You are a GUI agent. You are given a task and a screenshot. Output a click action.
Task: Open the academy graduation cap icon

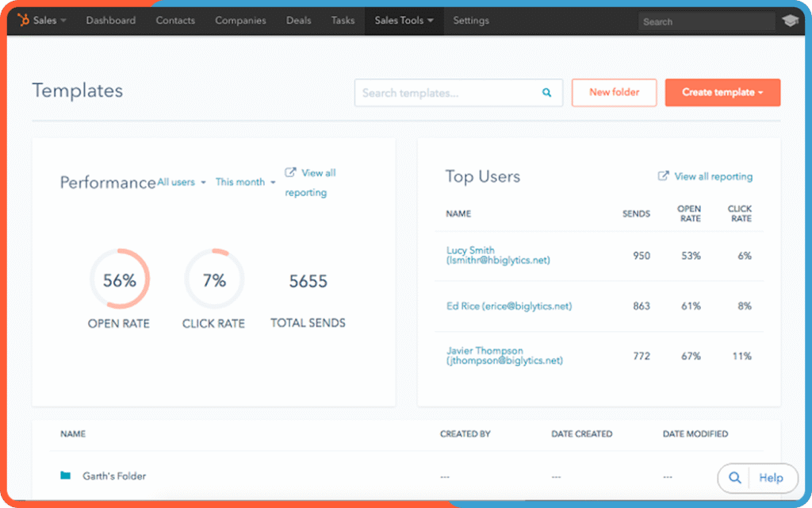click(x=789, y=21)
